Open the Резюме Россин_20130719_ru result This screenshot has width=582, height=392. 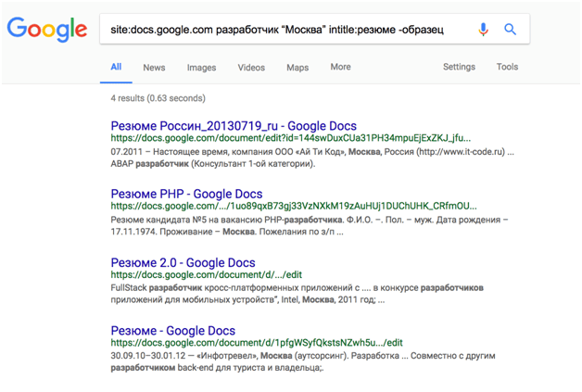234,126
